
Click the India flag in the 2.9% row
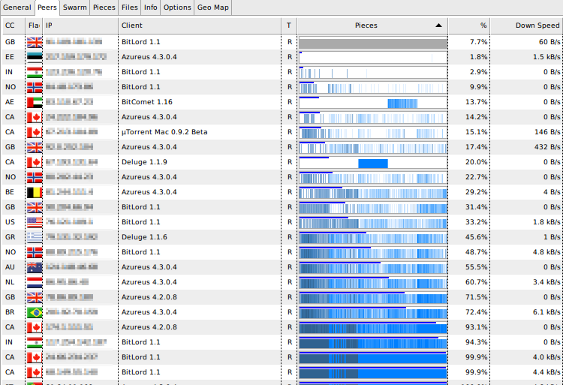(34, 72)
